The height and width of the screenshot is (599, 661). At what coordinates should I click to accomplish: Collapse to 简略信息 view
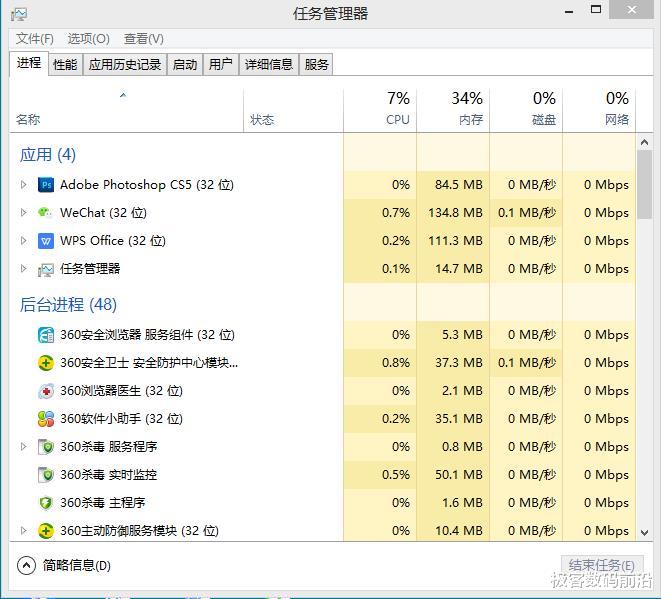(x=64, y=565)
